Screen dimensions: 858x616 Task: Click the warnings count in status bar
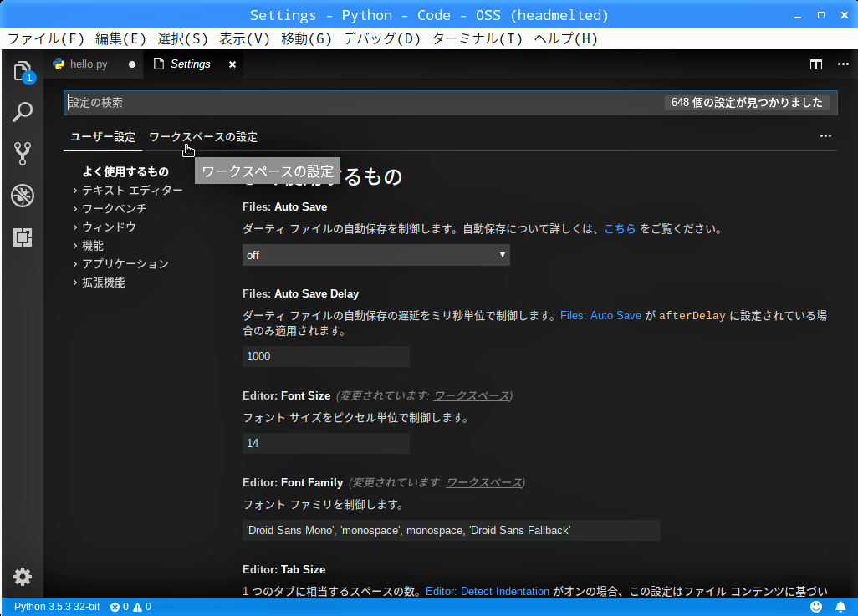coord(142,607)
